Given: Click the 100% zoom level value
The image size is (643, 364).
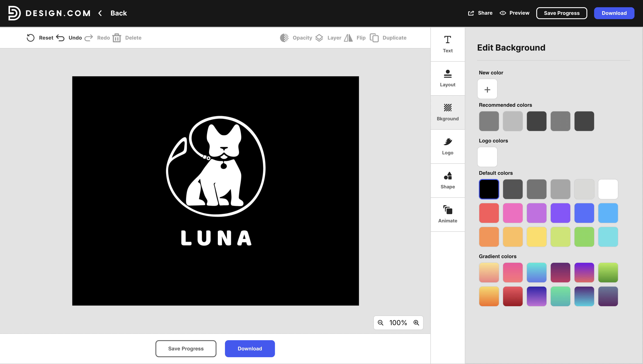Looking at the screenshot, I should (x=398, y=323).
